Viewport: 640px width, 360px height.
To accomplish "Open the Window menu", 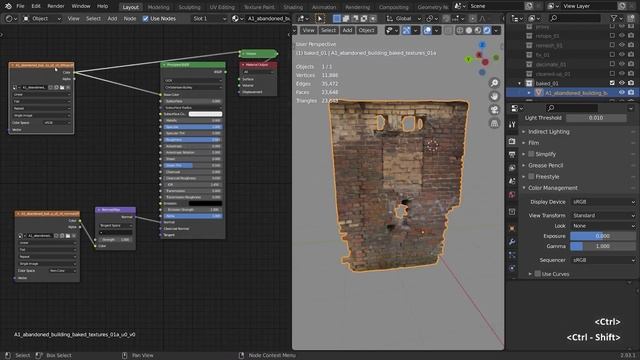I will [x=81, y=6].
